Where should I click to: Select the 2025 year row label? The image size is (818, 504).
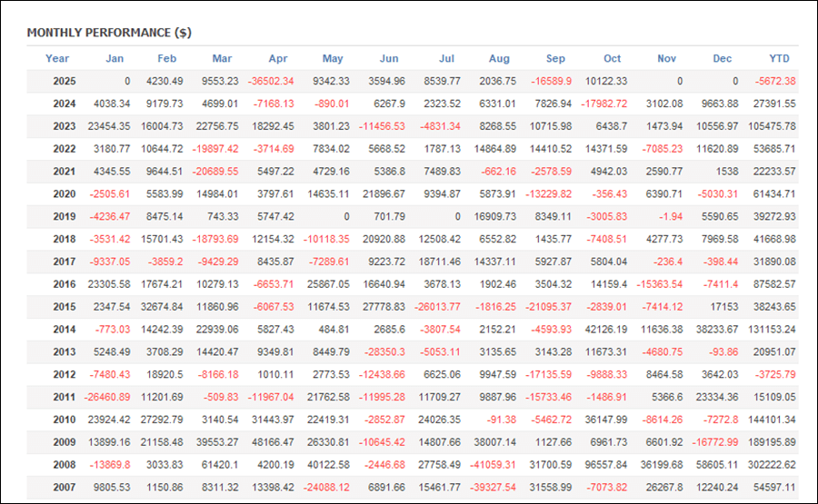click(65, 82)
